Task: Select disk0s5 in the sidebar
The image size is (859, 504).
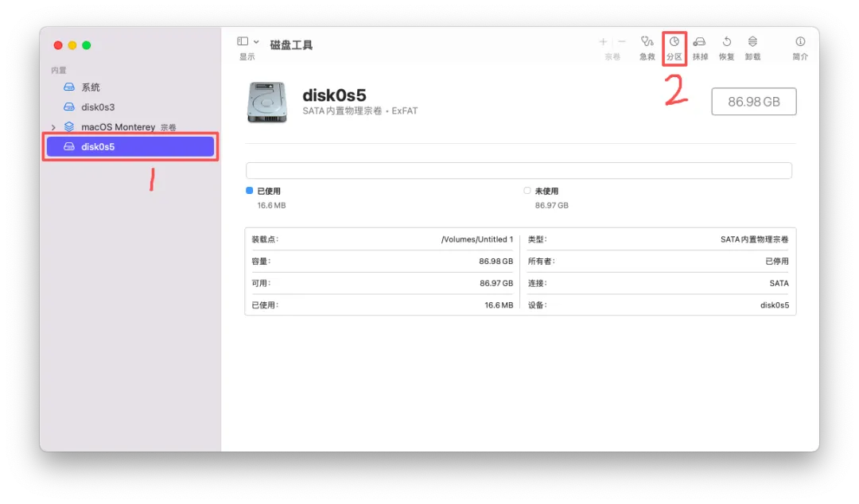Action: pos(130,146)
